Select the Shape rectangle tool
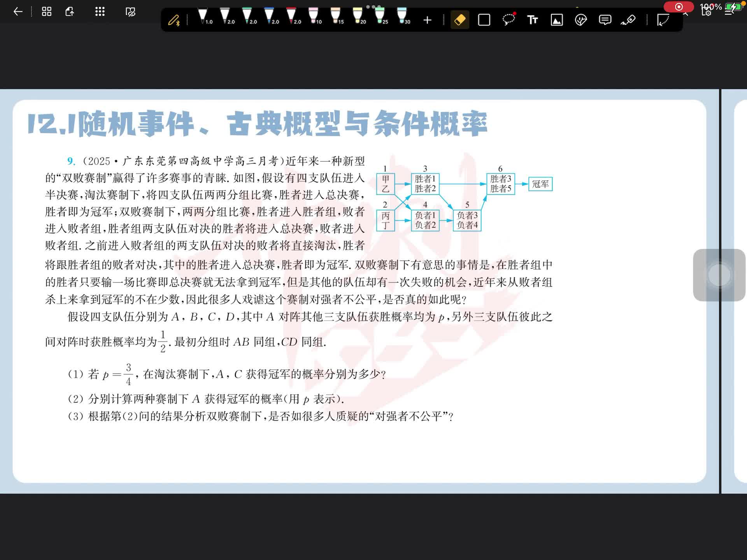Viewport: 747px width, 560px height. pyautogui.click(x=484, y=20)
